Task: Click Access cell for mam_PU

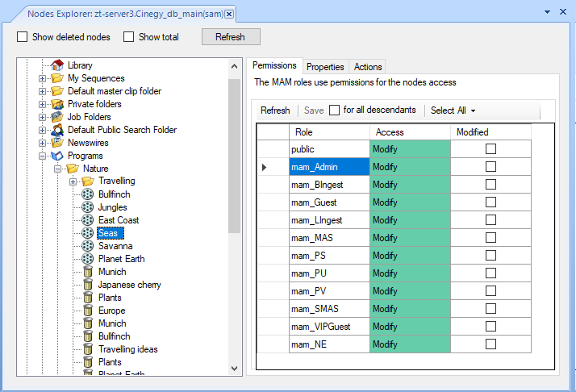Action: coord(410,273)
